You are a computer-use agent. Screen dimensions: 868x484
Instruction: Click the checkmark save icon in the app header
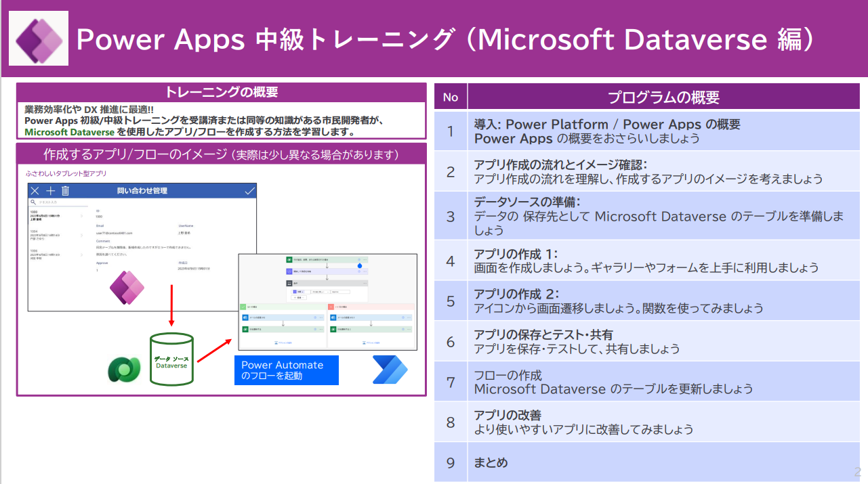point(249,191)
